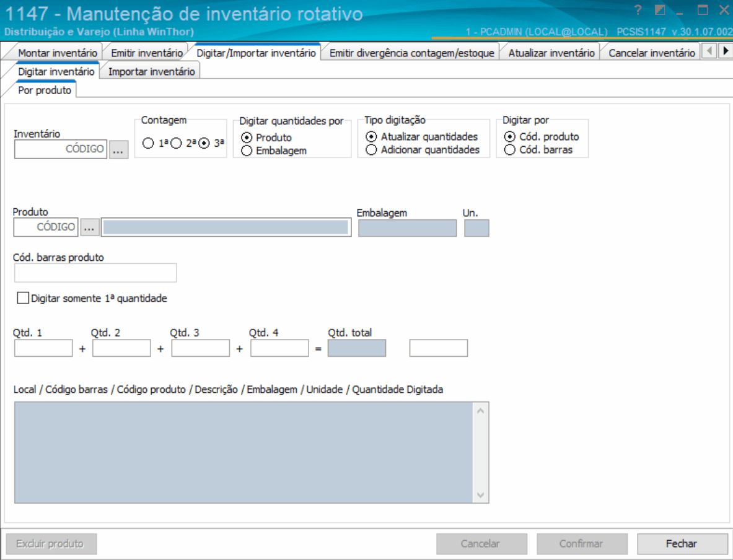Open Digitar/Importar inventário tab

[x=256, y=53]
